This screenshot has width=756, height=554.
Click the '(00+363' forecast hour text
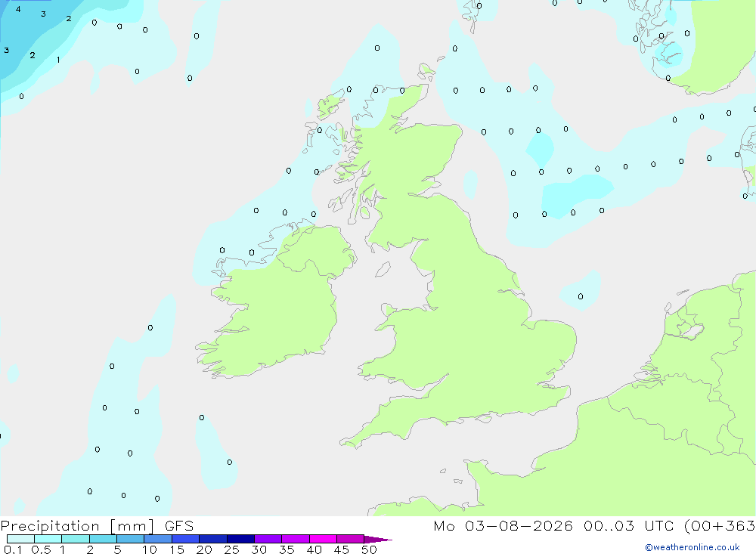click(720, 526)
